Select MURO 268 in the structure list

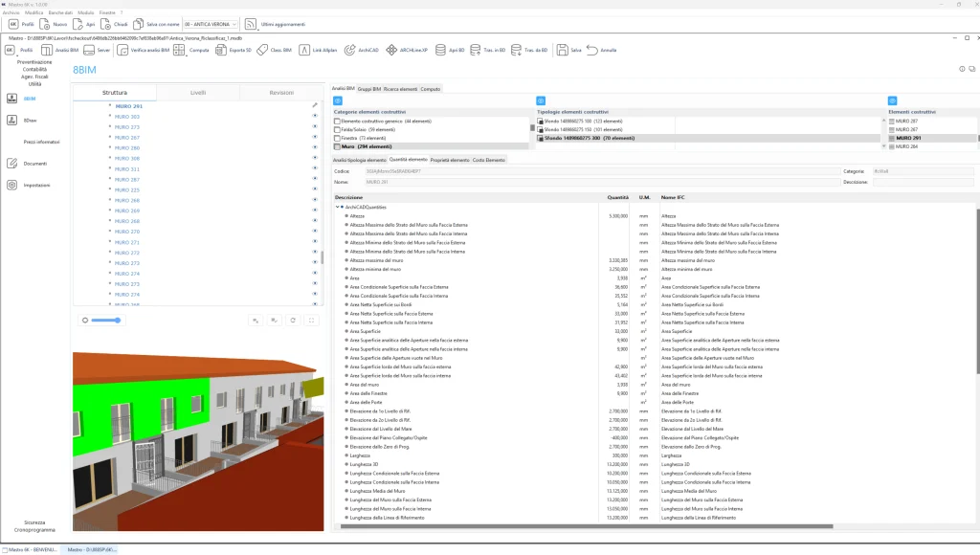[126, 221]
